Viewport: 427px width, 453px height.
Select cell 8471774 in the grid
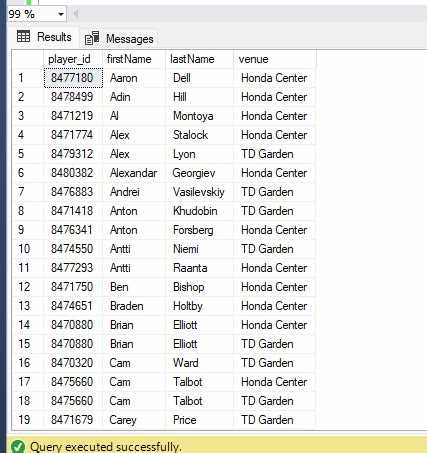(73, 135)
